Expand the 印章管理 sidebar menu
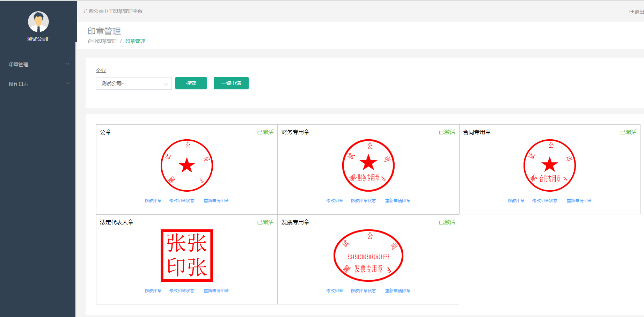Image resolution: width=644 pixels, height=317 pixels. 38,65
